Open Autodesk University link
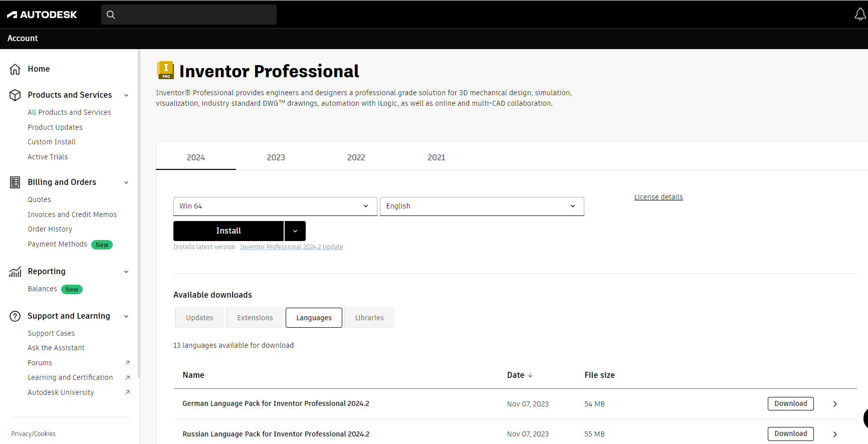This screenshot has height=444, width=868. pos(61,392)
